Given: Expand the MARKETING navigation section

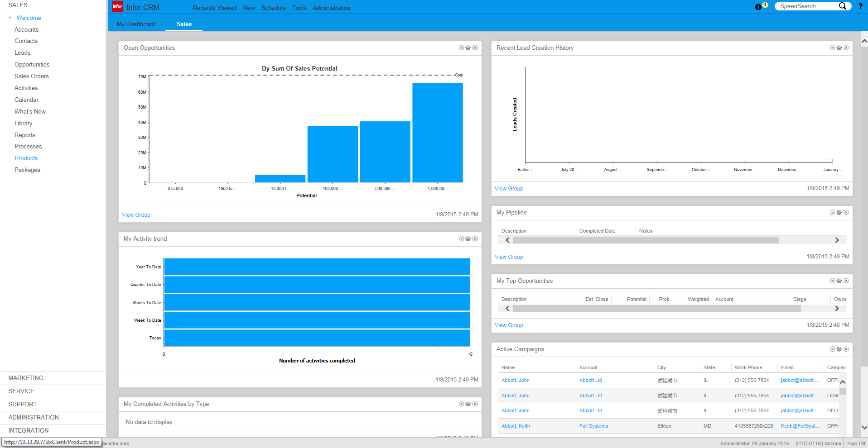Looking at the screenshot, I should (26, 378).
